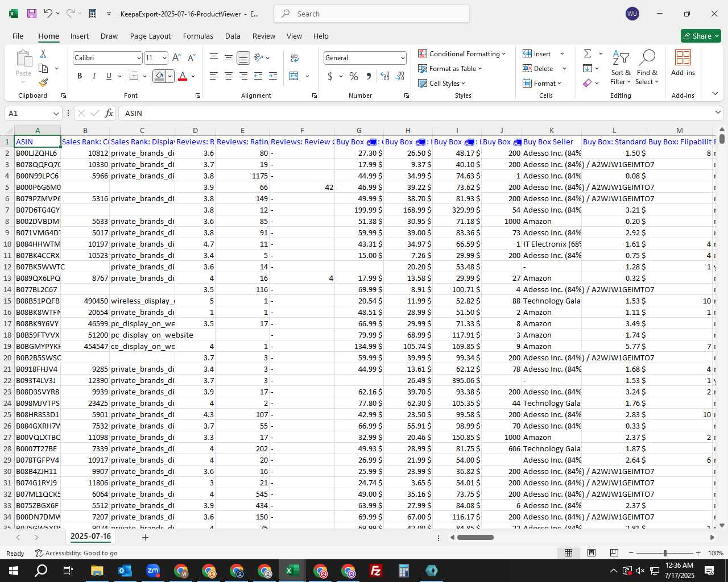Screen dimensions: 728x582
Task: Open the font size dropdown
Action: [165, 58]
